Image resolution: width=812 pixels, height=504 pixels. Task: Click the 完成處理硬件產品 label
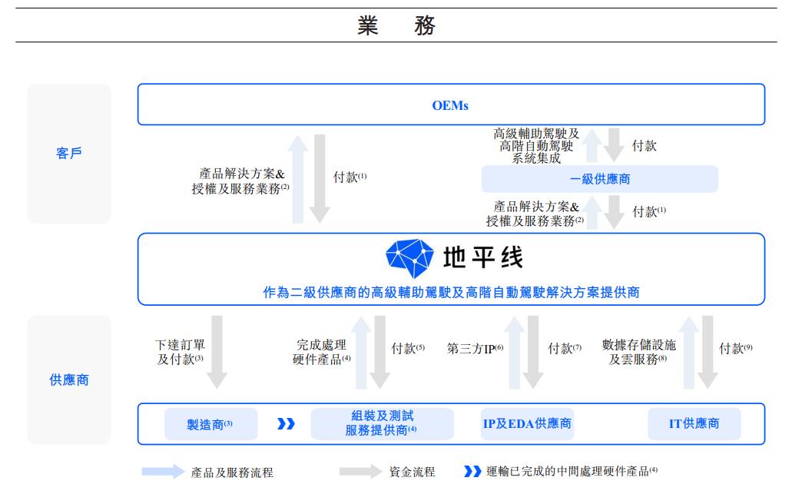click(x=321, y=352)
